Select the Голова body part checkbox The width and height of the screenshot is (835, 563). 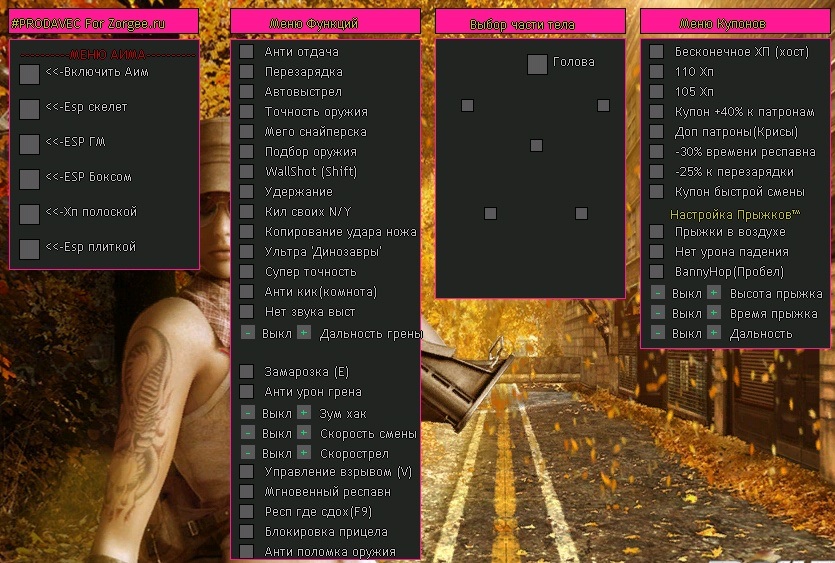click(x=537, y=64)
